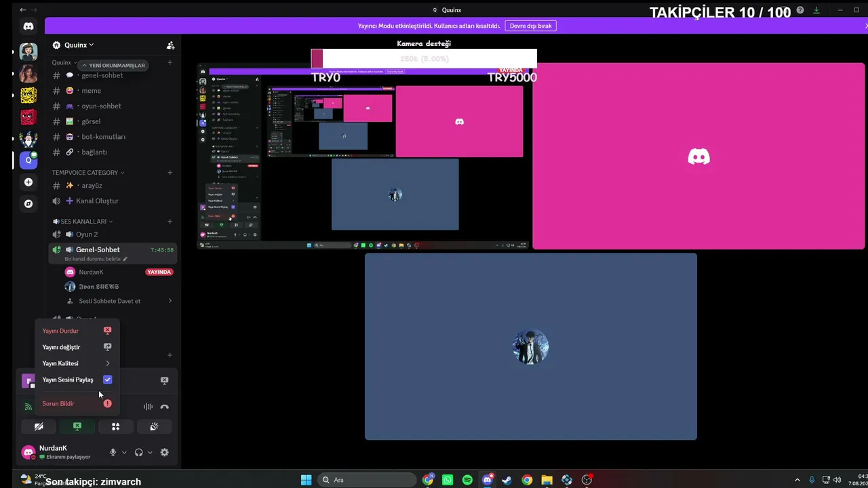
Task: Choose 'Yayını değiştir' menu entry
Action: [x=76, y=347]
